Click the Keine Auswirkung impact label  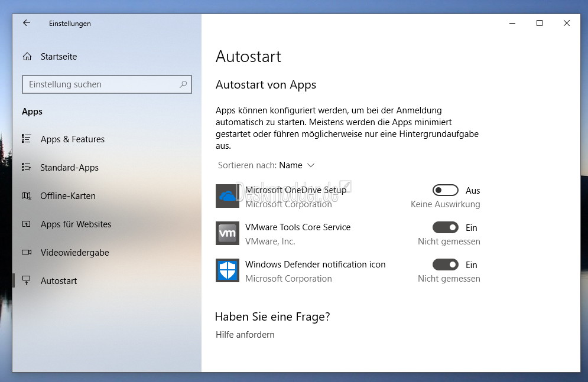pos(445,204)
